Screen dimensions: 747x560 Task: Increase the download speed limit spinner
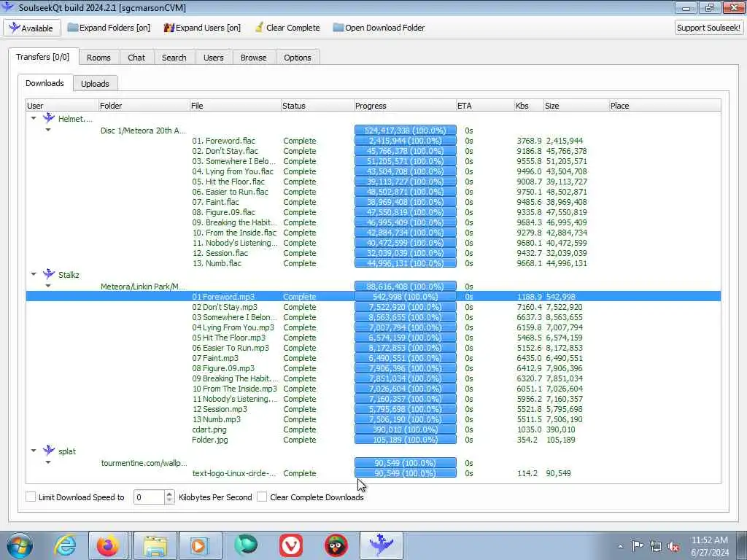click(x=169, y=494)
